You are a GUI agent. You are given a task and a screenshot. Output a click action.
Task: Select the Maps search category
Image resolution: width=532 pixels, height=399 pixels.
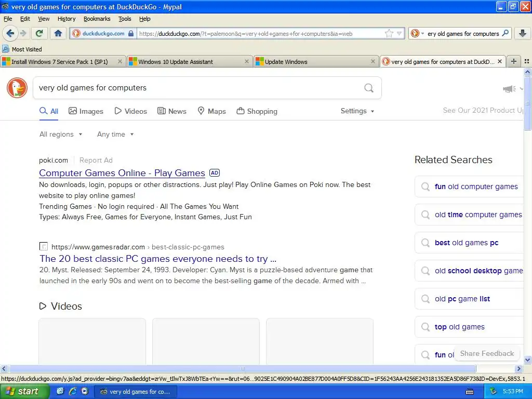212,111
